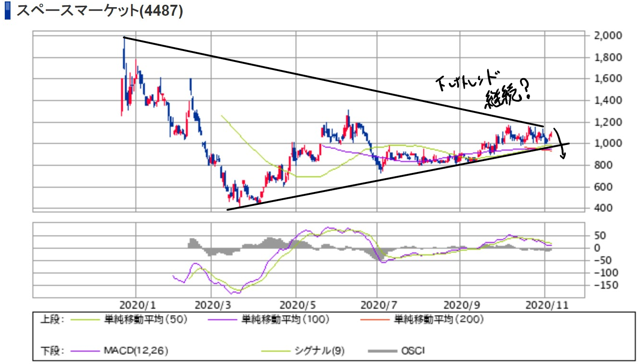Pick the purple swatch beside 単純移動平均(100)
The width and height of the screenshot is (642, 364).
223,320
